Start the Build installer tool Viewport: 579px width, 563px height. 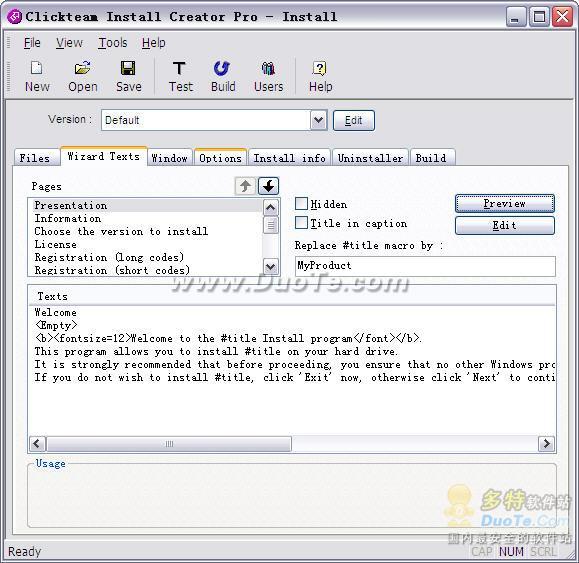(223, 77)
